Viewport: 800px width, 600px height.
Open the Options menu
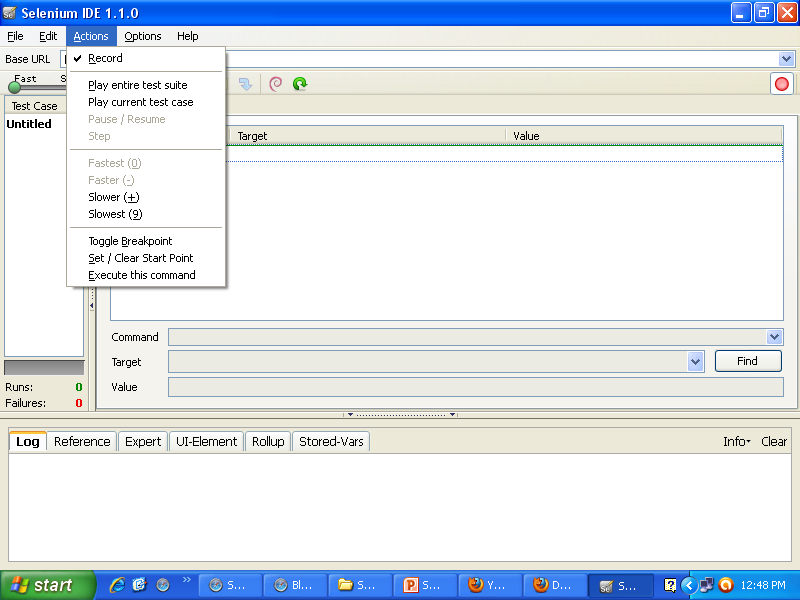(142, 36)
